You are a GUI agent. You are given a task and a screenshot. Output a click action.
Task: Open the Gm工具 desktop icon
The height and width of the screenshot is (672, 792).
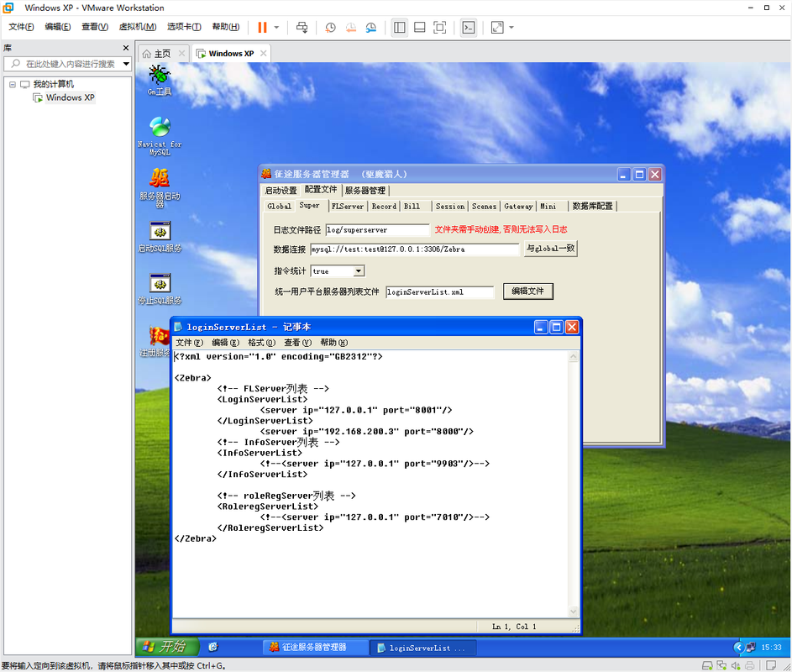(x=160, y=81)
